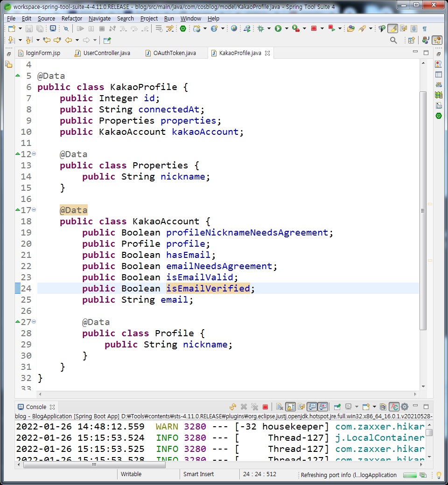Open the Source menu
The image size is (448, 485).
(46, 19)
